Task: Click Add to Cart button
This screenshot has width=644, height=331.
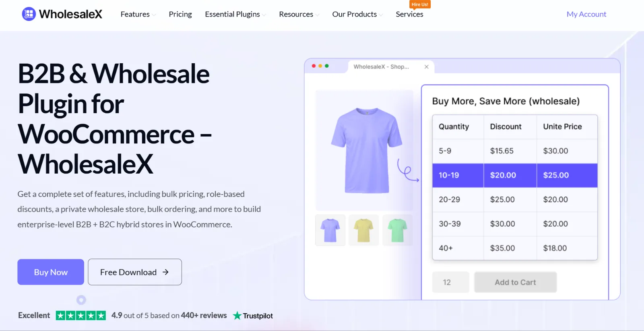Action: tap(515, 282)
